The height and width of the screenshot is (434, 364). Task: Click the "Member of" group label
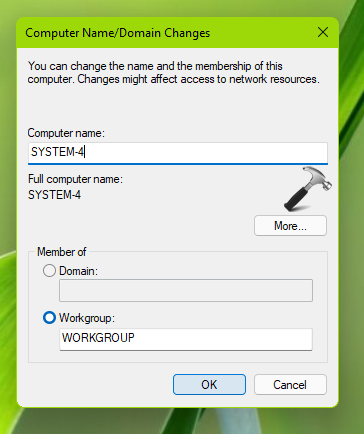tap(62, 252)
